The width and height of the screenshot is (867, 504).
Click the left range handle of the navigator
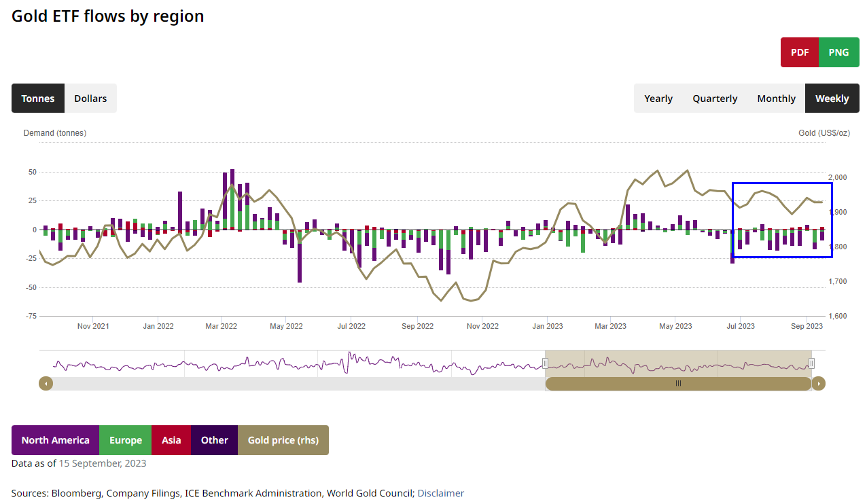tap(545, 363)
